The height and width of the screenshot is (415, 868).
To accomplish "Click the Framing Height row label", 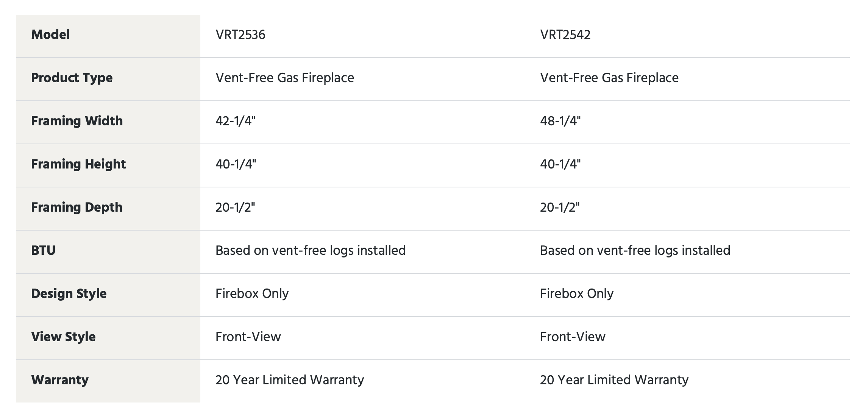I will coord(78,164).
